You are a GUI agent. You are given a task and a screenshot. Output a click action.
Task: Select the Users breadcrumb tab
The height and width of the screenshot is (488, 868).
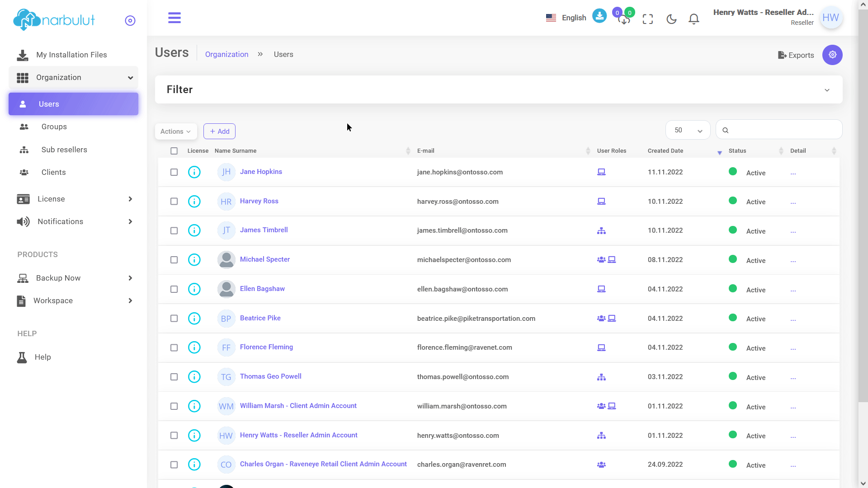point(283,54)
